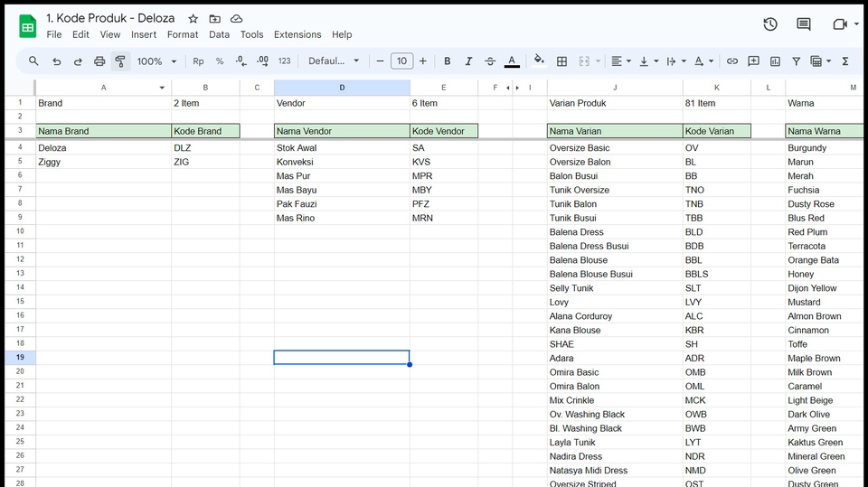This screenshot has height=487, width=868.
Task: Open the fill color picker
Action: 539,61
